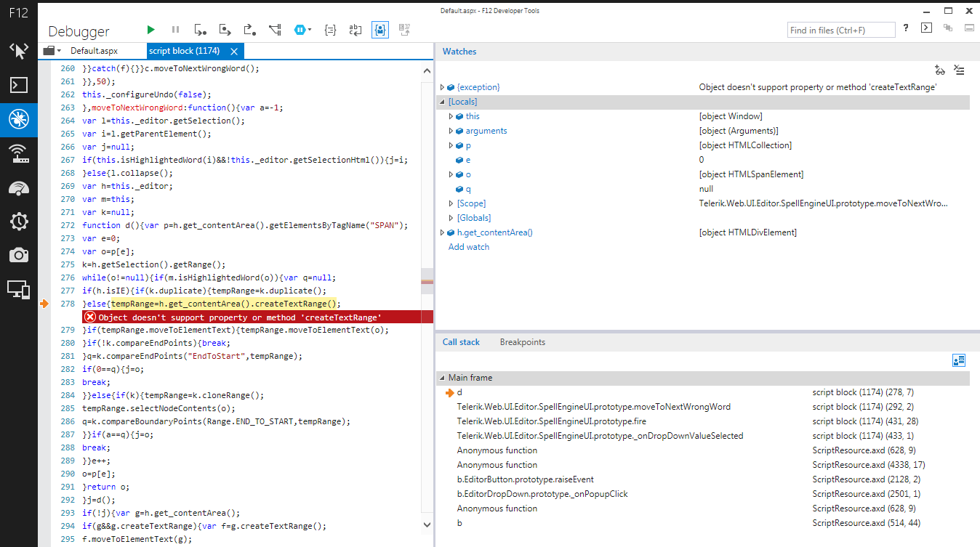This screenshot has height=547, width=980.
Task: Switch to the Default.aspx tab
Action: (94, 51)
